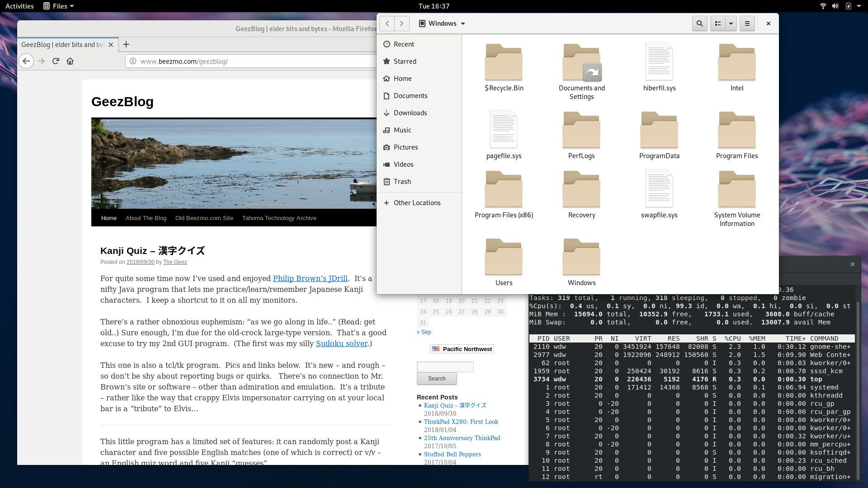Select the pagefile.sys file
This screenshot has height=488, width=868.
[x=504, y=135]
